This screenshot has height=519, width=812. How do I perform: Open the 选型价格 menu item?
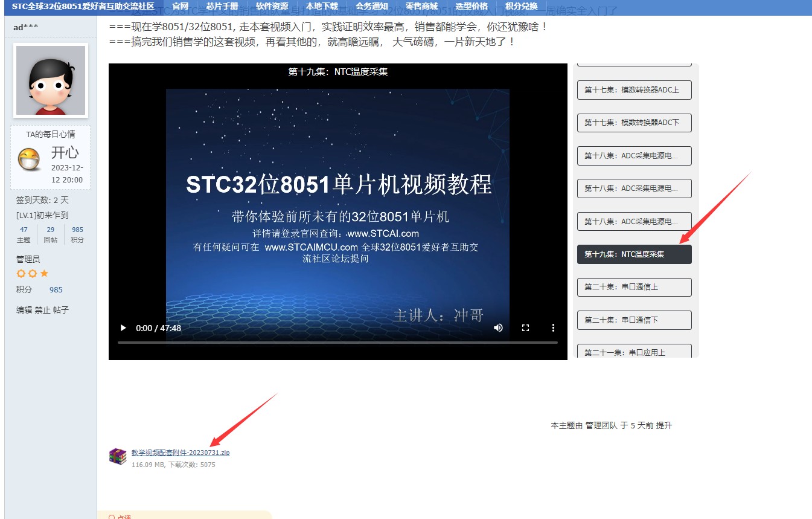tap(472, 6)
